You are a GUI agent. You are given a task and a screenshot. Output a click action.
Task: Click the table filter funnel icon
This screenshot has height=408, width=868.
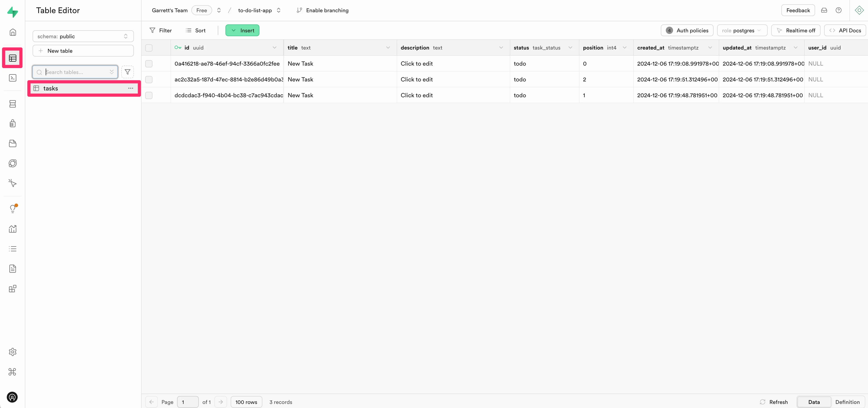127,72
